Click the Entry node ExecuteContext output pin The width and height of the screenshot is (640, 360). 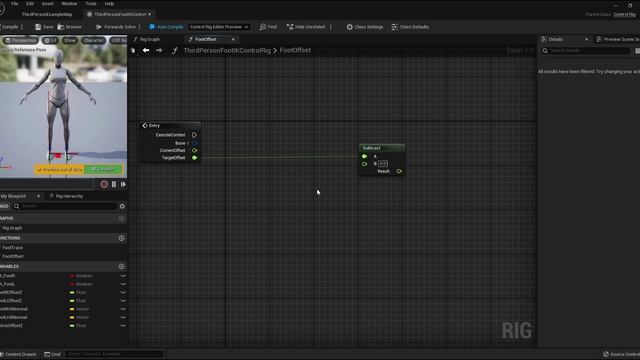[x=194, y=135]
